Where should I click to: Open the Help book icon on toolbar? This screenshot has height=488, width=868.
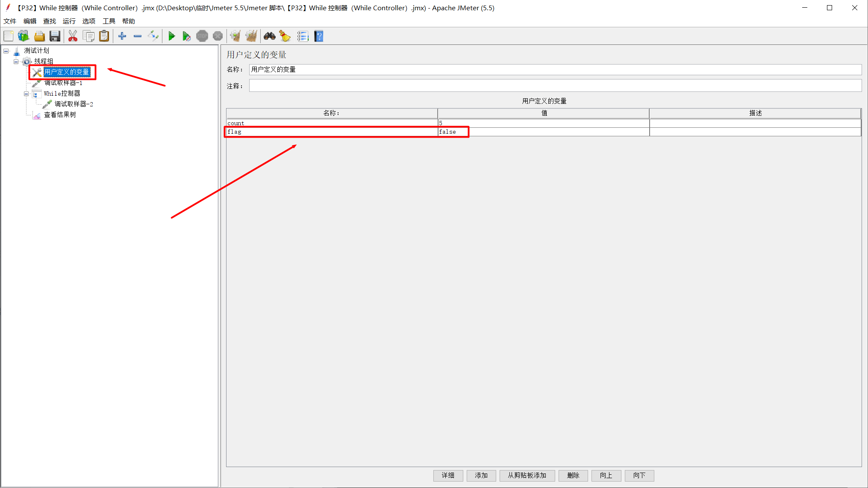click(319, 36)
